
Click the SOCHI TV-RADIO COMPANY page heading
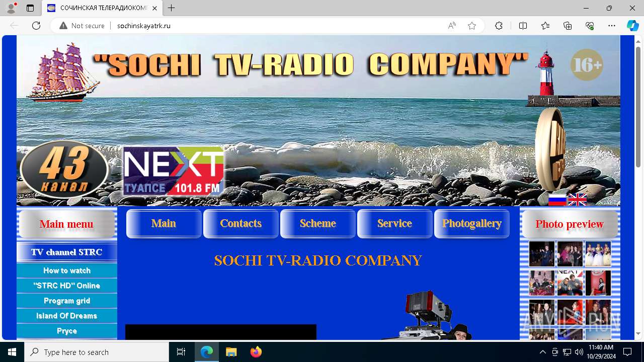pyautogui.click(x=318, y=260)
